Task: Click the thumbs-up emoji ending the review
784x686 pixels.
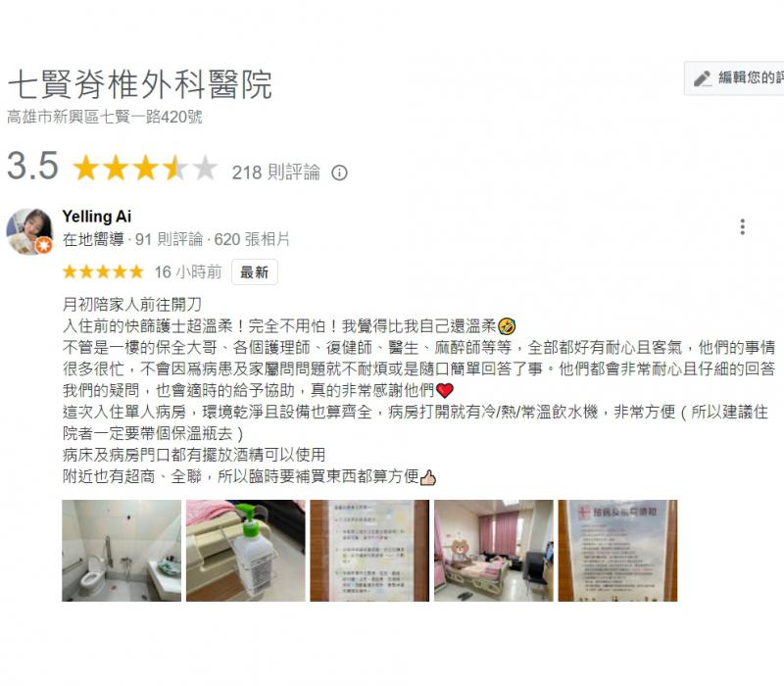Action: (x=428, y=477)
